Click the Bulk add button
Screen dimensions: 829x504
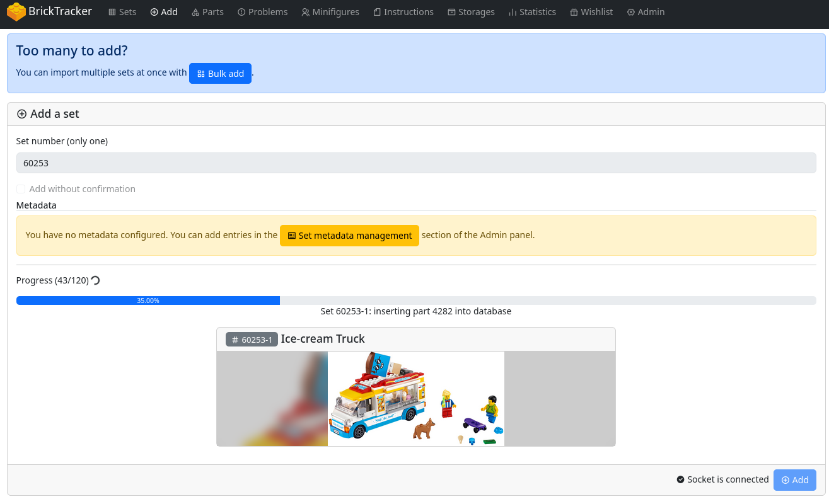[220, 74]
